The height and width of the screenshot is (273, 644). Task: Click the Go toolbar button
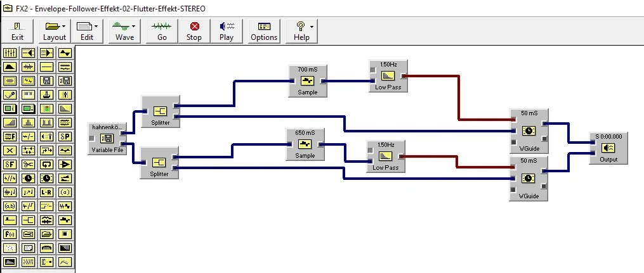[162, 31]
